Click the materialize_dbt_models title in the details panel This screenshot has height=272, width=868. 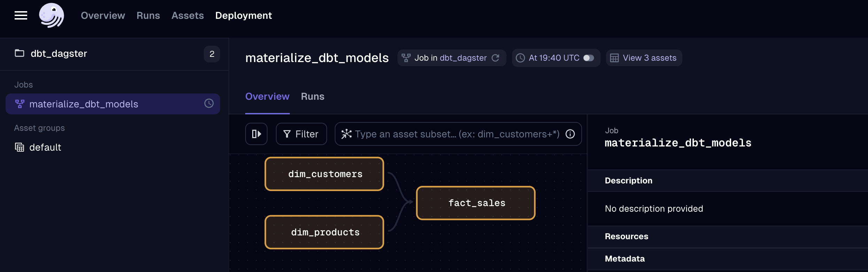pyautogui.click(x=678, y=143)
